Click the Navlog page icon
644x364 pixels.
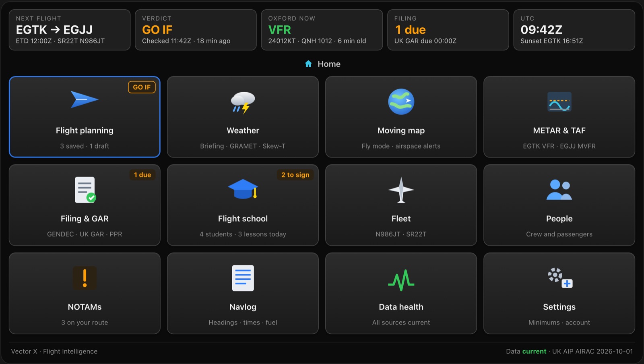243,278
